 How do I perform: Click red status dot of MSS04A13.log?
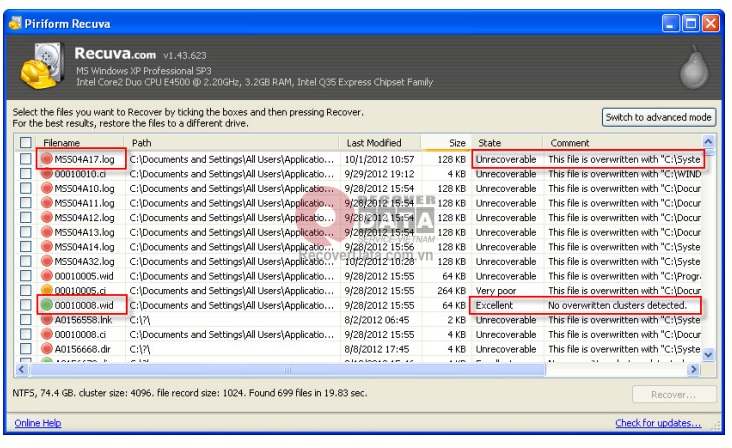(46, 232)
